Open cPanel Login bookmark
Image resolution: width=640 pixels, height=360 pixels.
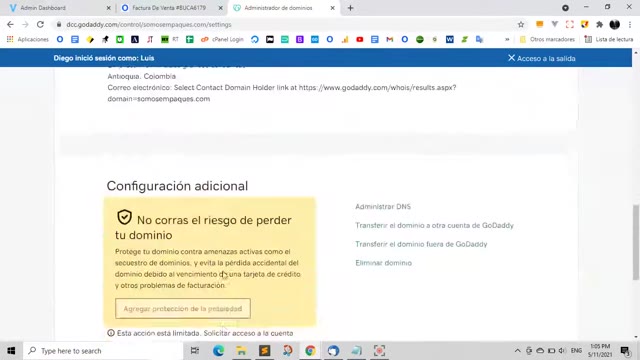click(x=222, y=40)
